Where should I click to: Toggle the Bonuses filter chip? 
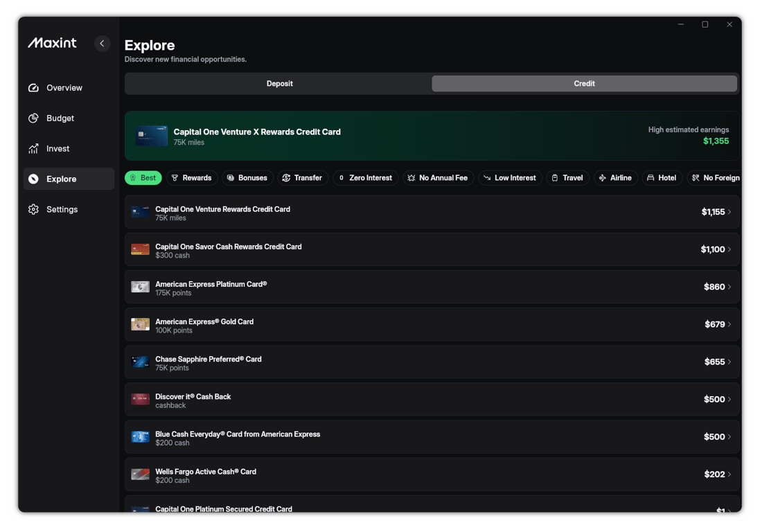pos(248,178)
